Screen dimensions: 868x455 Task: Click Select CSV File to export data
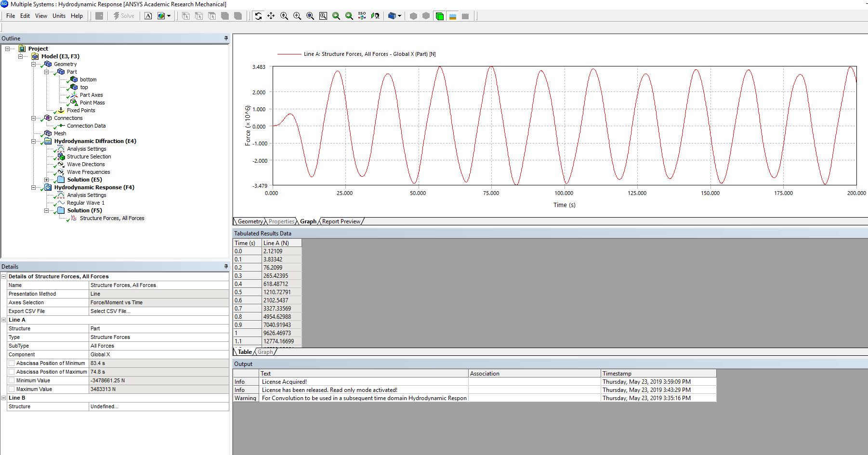pyautogui.click(x=110, y=311)
